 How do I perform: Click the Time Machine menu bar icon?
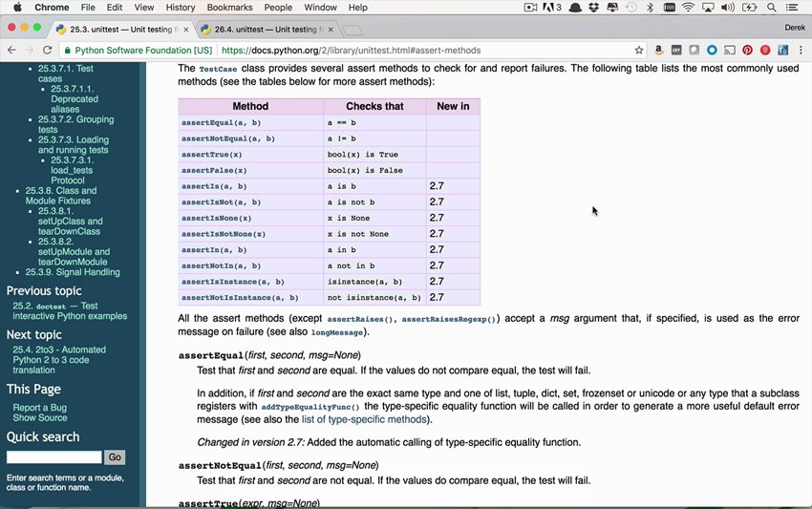point(631,8)
